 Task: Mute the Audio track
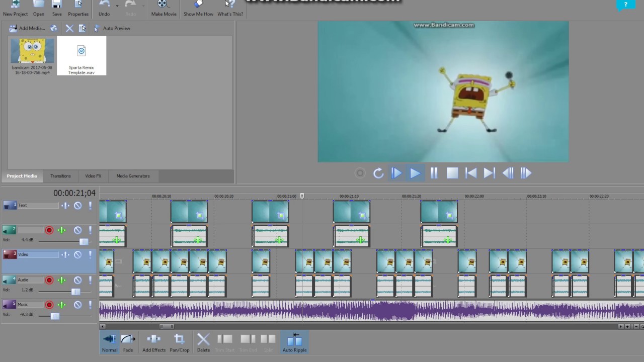coord(78,280)
